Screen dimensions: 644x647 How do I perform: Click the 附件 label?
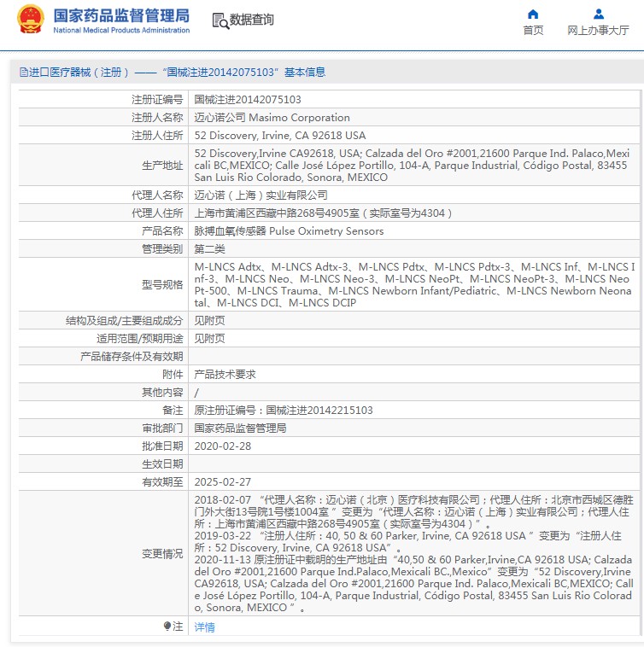point(173,375)
